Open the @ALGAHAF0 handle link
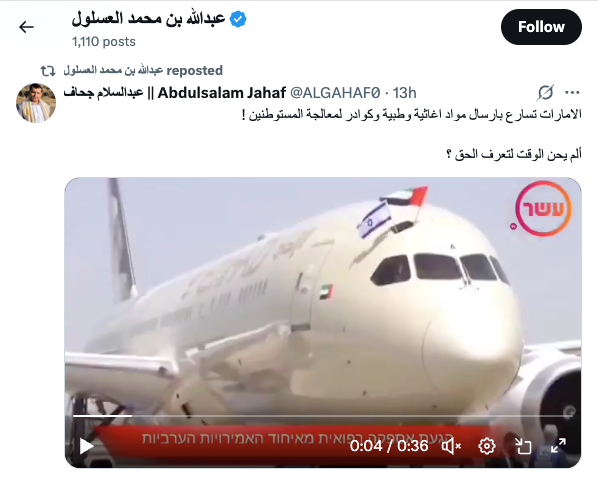This screenshot has height=477, width=598. (335, 93)
